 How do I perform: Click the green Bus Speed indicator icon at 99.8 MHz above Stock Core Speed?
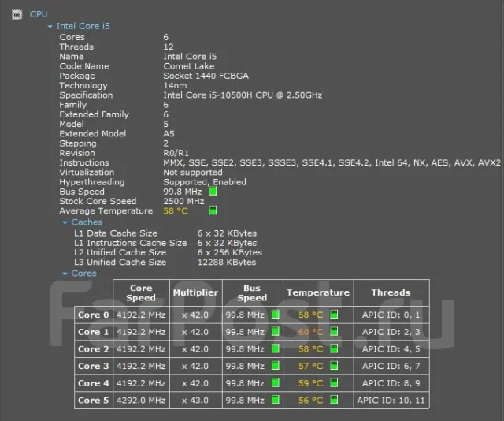(x=213, y=192)
